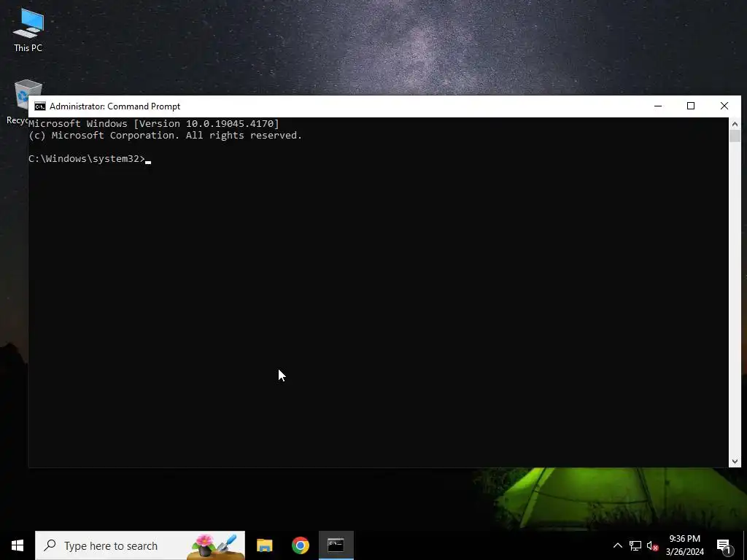Show hidden system tray icons
This screenshot has height=560, width=747.
tap(617, 545)
